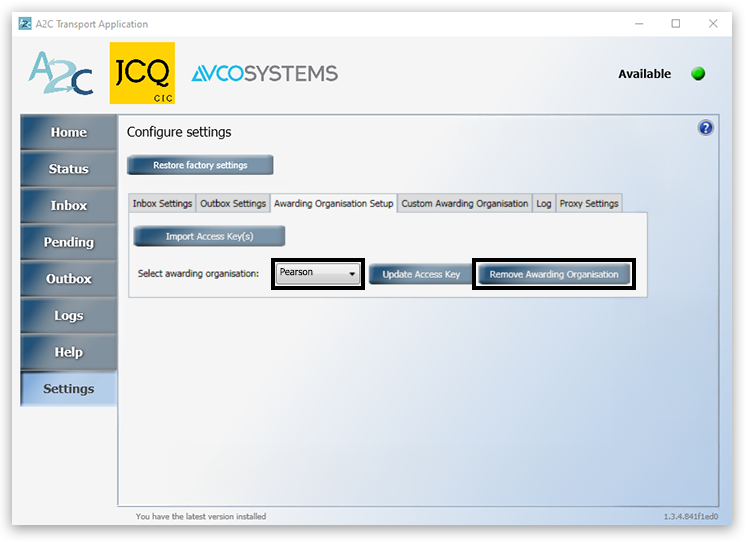Click the Update Access Key button
Image resolution: width=750 pixels, height=543 pixels.
click(421, 275)
